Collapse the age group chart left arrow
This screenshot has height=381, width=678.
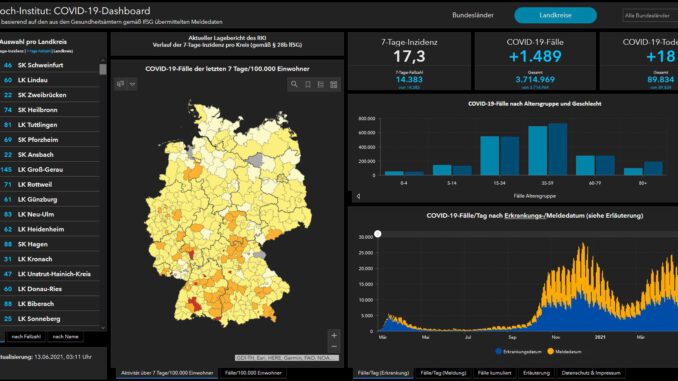click(358, 196)
